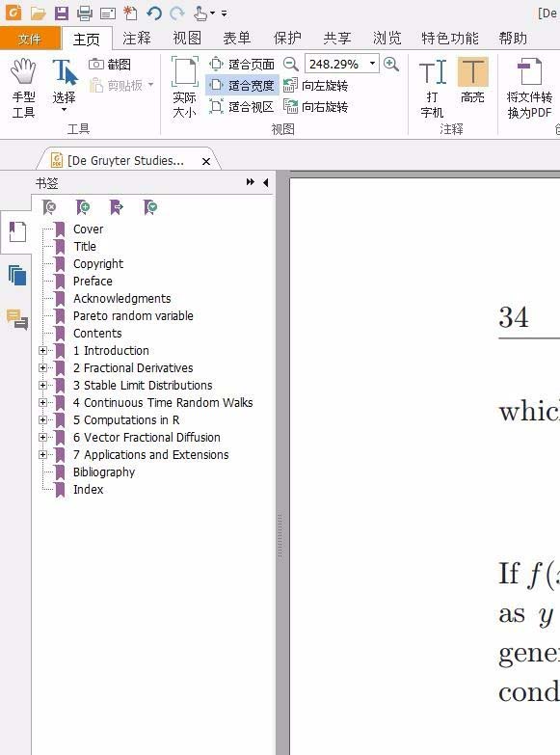Choose 适合页面 fit page view

pos(242,64)
